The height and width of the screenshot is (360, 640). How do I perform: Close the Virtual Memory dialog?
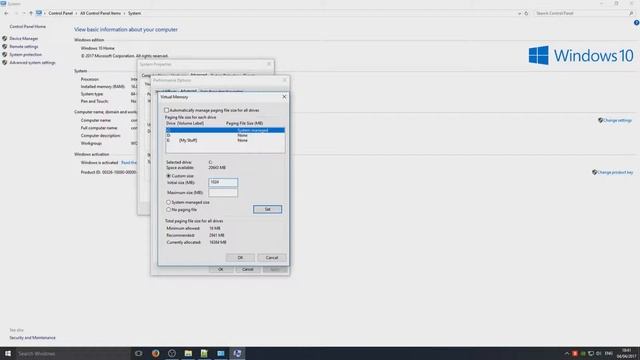[x=284, y=97]
